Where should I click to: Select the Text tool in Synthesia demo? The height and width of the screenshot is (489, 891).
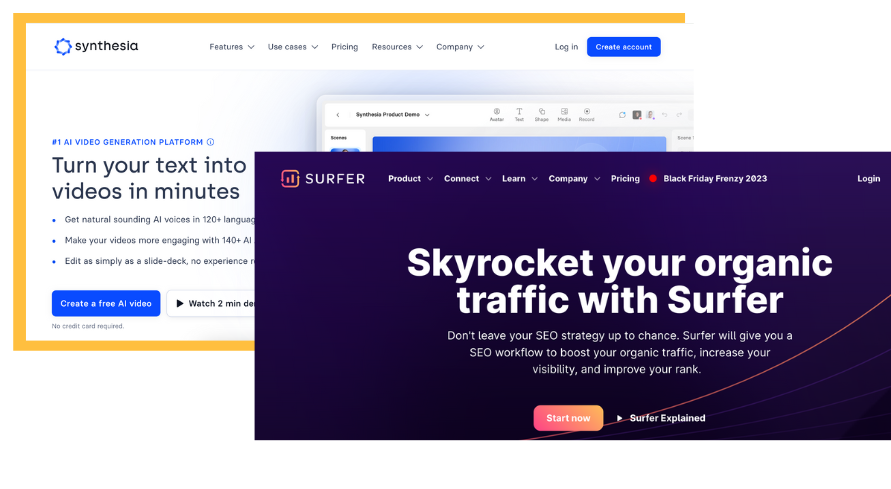519,114
